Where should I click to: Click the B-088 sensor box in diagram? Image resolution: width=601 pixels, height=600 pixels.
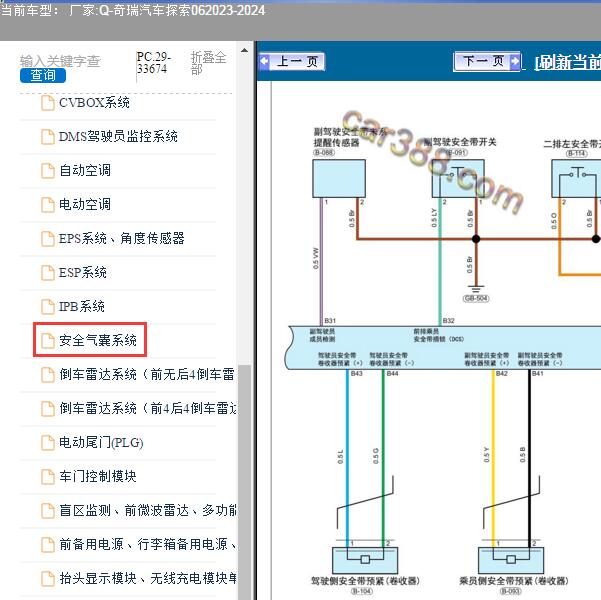339,179
